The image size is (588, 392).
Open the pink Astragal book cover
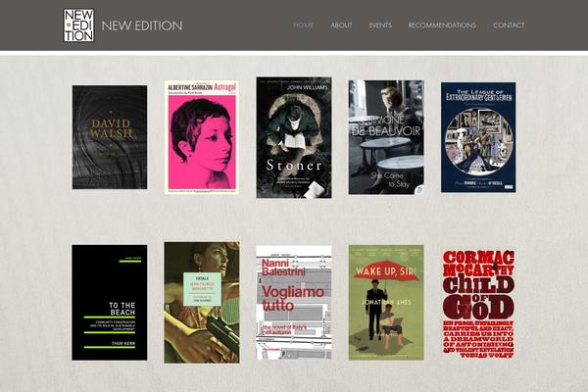pyautogui.click(x=202, y=137)
